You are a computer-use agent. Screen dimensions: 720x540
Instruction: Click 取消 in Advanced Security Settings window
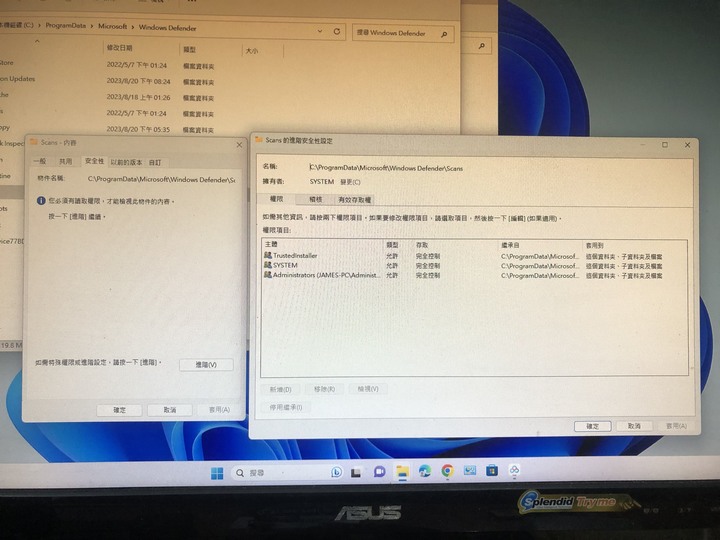634,426
